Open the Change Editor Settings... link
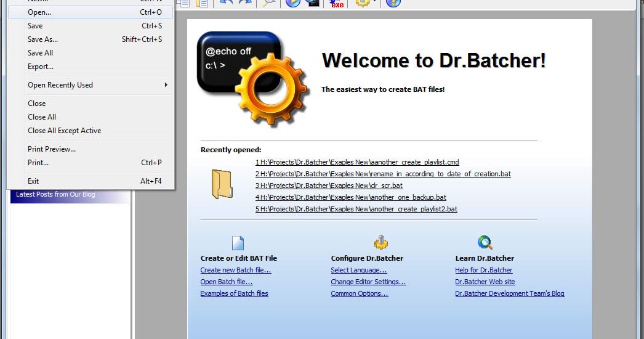Image resolution: width=644 pixels, height=339 pixels. pos(368,282)
